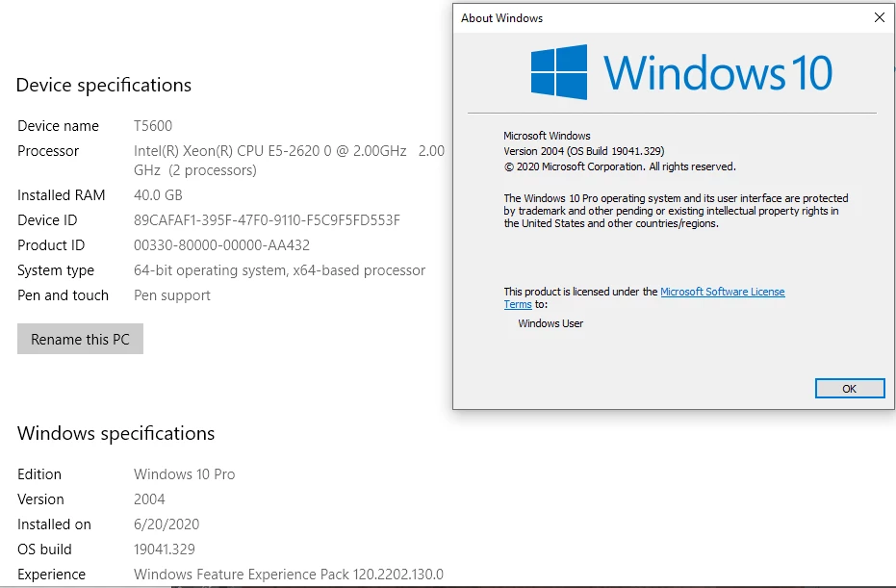Screen dimensions: 896x588
Task: Click the About Windows title bar text
Action: [501, 18]
